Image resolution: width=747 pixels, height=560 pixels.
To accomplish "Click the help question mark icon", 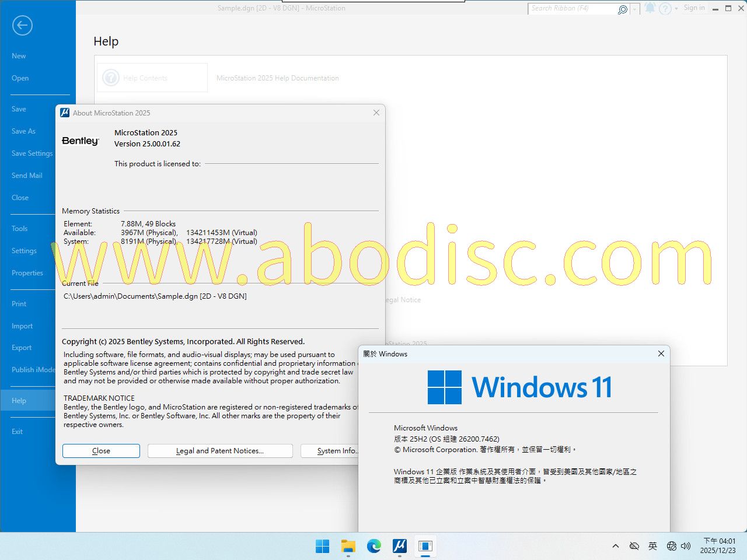I will click(665, 9).
